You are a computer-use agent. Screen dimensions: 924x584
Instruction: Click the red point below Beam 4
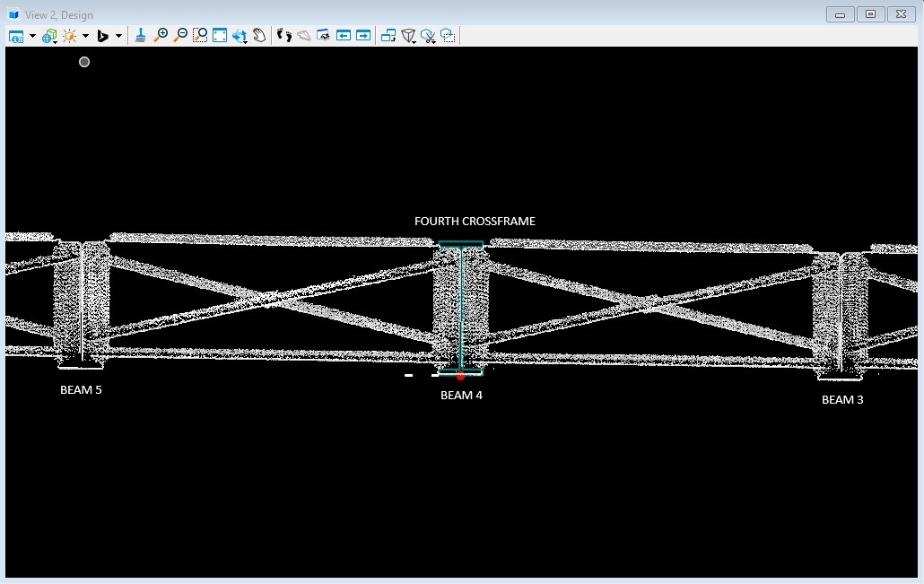coord(460,376)
